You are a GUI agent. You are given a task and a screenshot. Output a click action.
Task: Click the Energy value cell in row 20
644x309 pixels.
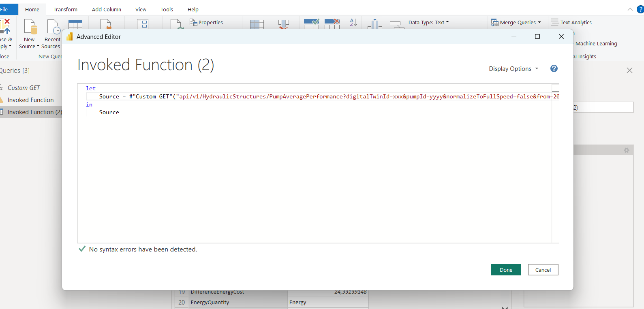pos(328,303)
